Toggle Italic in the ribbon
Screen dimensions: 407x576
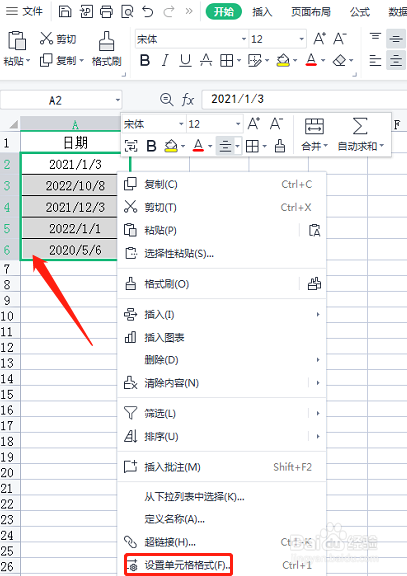tap(165, 60)
